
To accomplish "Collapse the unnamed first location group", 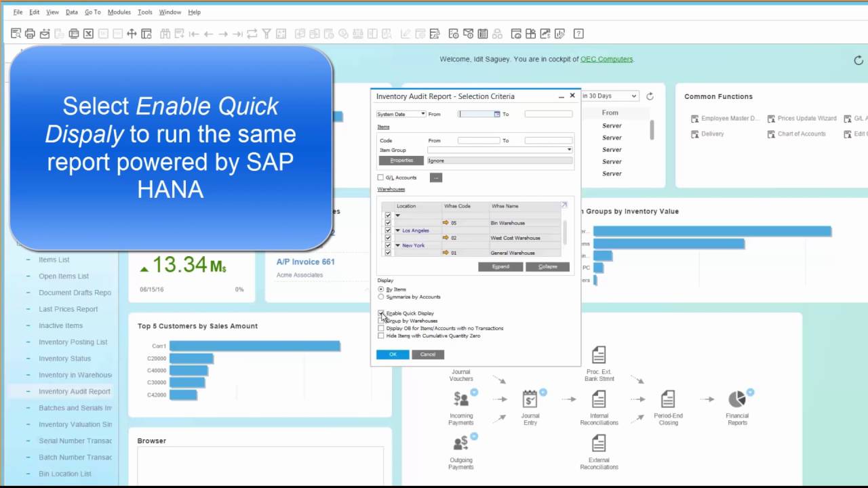I will pyautogui.click(x=398, y=216).
